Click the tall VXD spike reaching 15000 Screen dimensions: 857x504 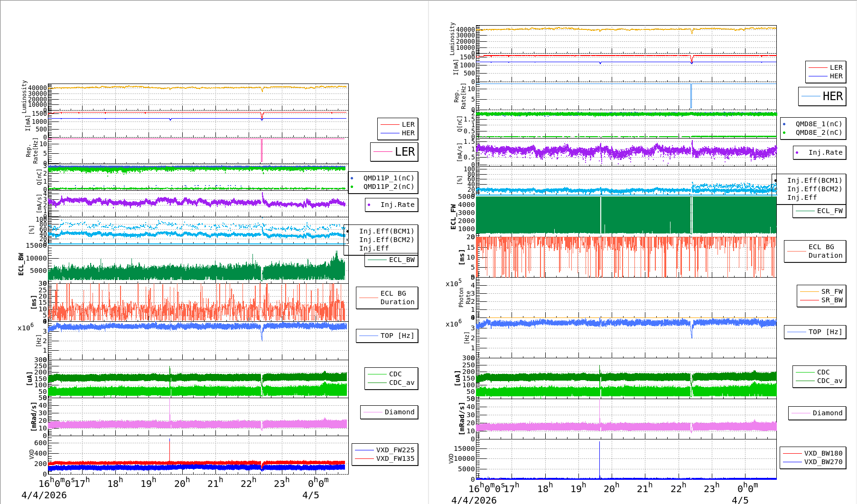pyautogui.click(x=599, y=458)
